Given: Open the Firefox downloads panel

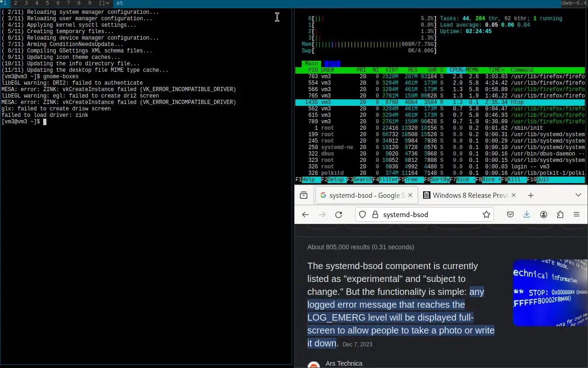Looking at the screenshot, I should (x=527, y=214).
